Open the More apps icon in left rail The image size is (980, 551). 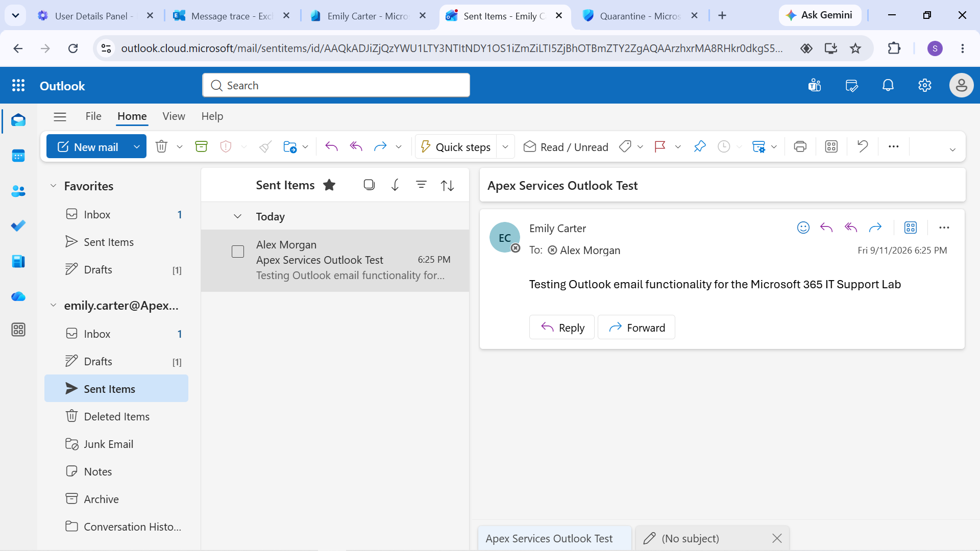point(18,330)
